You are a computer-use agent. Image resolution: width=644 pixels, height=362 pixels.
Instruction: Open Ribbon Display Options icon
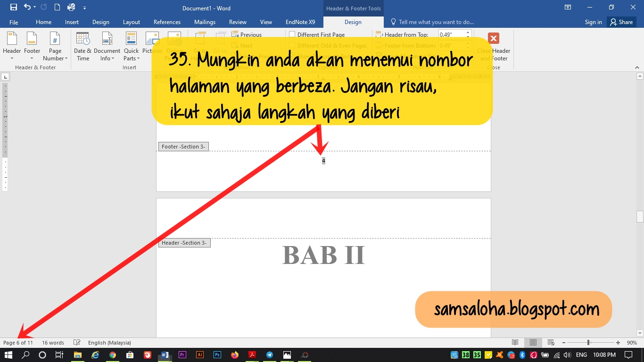coord(568,7)
